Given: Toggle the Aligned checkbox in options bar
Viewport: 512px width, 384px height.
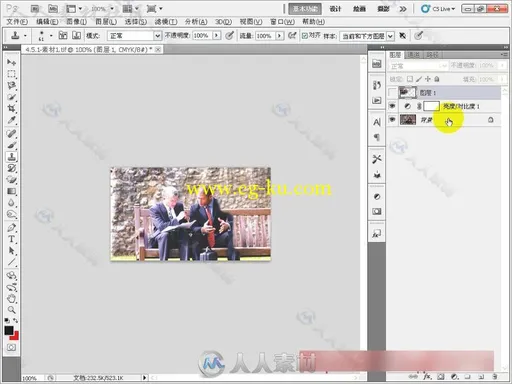Looking at the screenshot, I should click(x=304, y=35).
